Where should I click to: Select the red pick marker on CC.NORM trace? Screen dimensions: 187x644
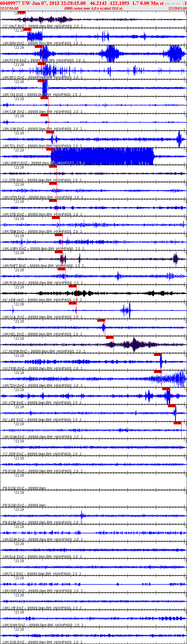pyautogui.click(x=110, y=337)
